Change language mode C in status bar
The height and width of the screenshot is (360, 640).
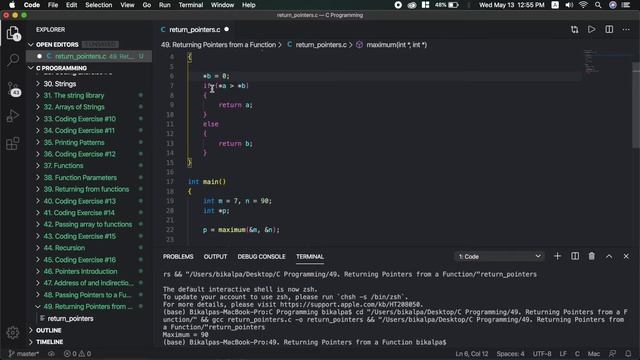click(x=577, y=353)
